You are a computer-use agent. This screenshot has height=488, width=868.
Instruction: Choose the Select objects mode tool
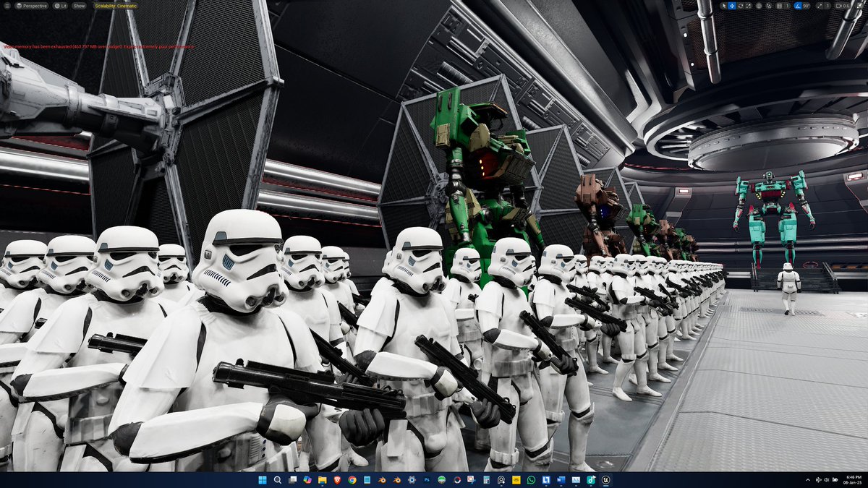pyautogui.click(x=724, y=6)
